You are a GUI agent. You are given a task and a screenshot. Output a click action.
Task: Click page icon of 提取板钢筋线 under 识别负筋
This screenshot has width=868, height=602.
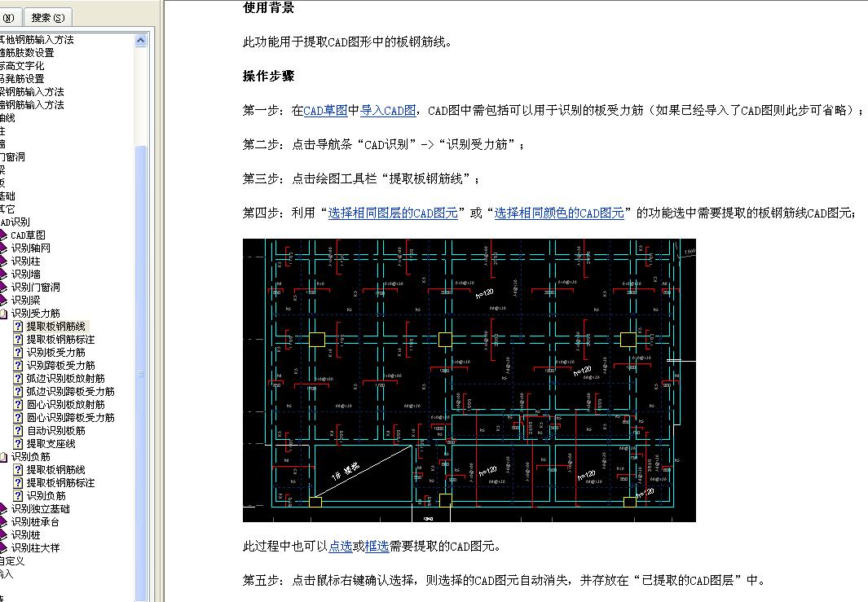18,470
